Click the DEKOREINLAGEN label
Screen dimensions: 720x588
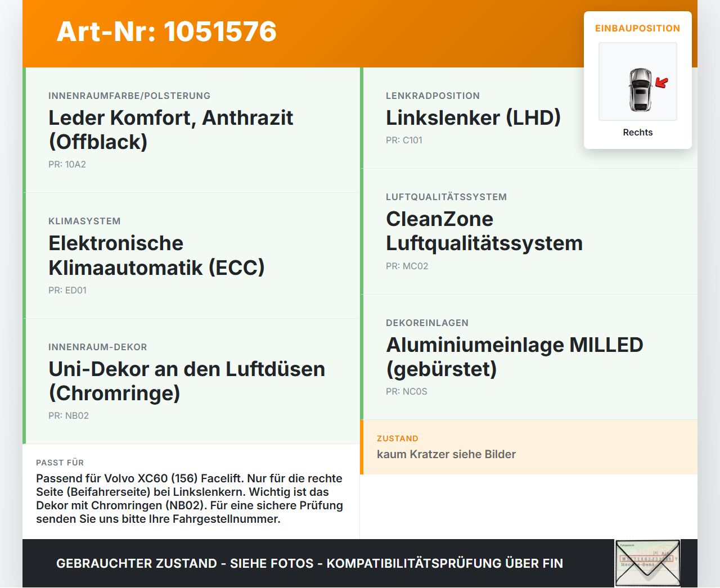427,323
